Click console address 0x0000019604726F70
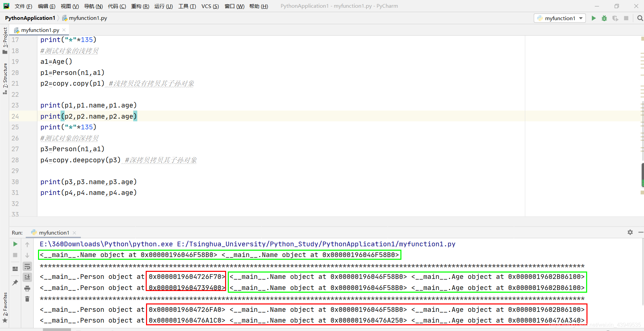Screen dimensions: 644x331 pos(185,277)
